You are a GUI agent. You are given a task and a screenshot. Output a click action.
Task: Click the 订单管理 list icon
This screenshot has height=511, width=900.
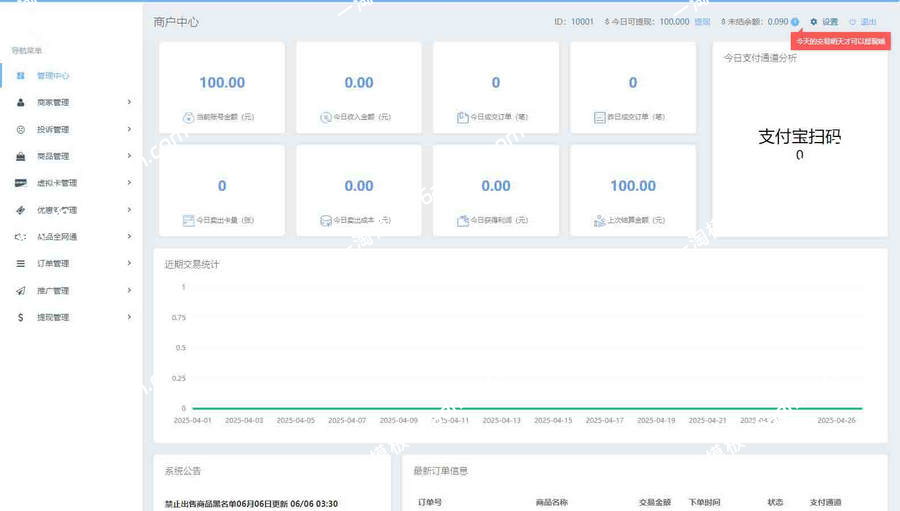click(21, 264)
